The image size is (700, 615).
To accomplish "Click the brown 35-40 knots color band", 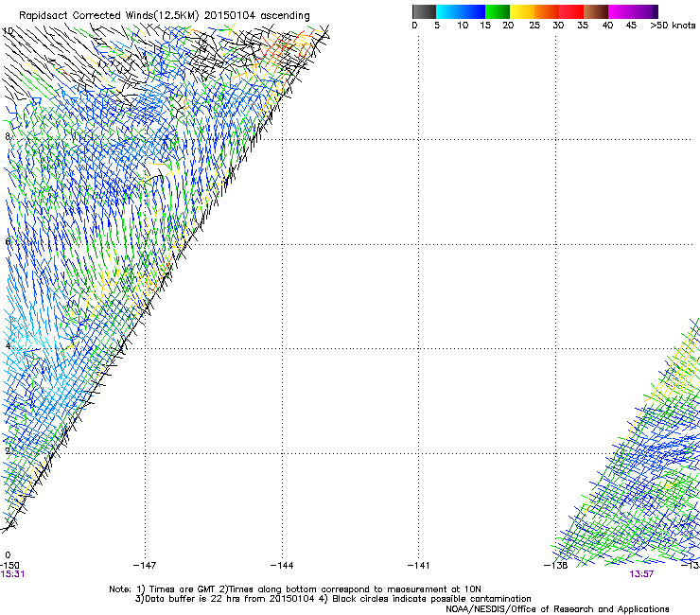I will [596, 11].
